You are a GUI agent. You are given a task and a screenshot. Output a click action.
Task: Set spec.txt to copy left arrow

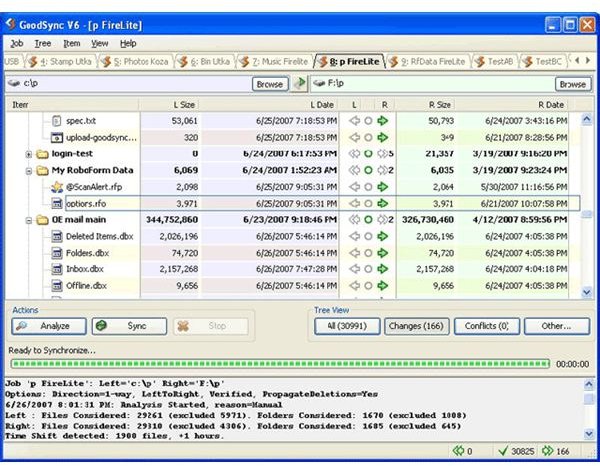click(355, 121)
